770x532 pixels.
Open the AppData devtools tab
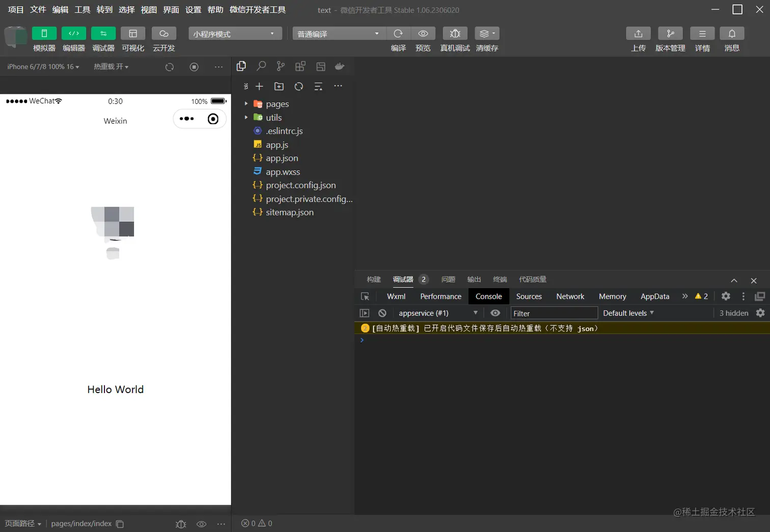click(655, 296)
